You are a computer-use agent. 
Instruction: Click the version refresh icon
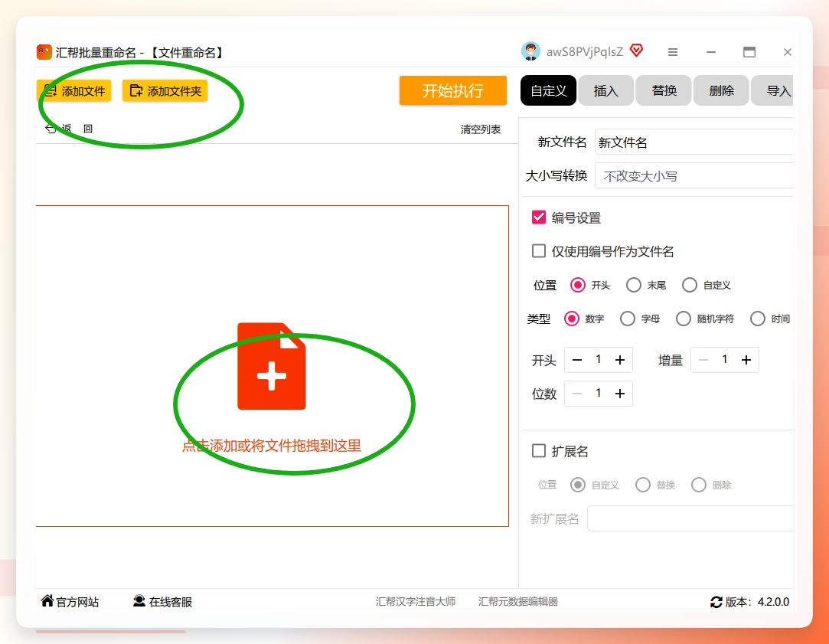click(x=716, y=602)
